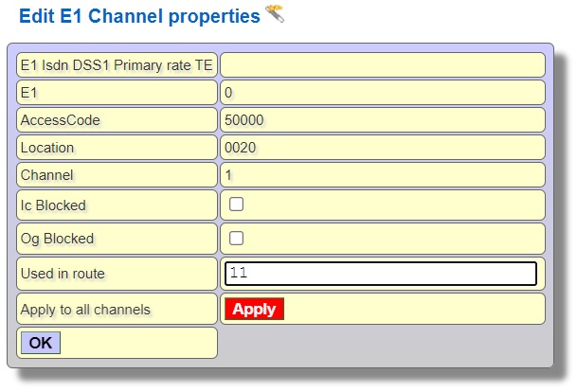Viewport: 577px width, 392px height.
Task: Select the Channel value cell showing 1
Action: pos(382,175)
